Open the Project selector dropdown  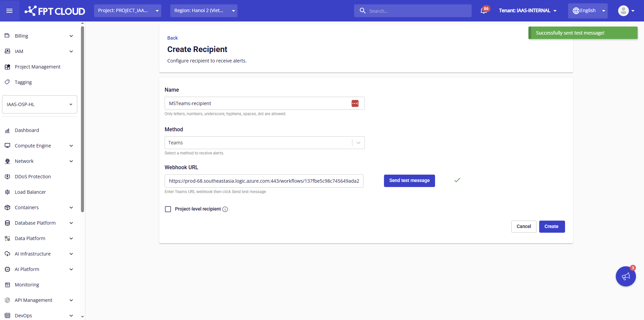pyautogui.click(x=128, y=11)
